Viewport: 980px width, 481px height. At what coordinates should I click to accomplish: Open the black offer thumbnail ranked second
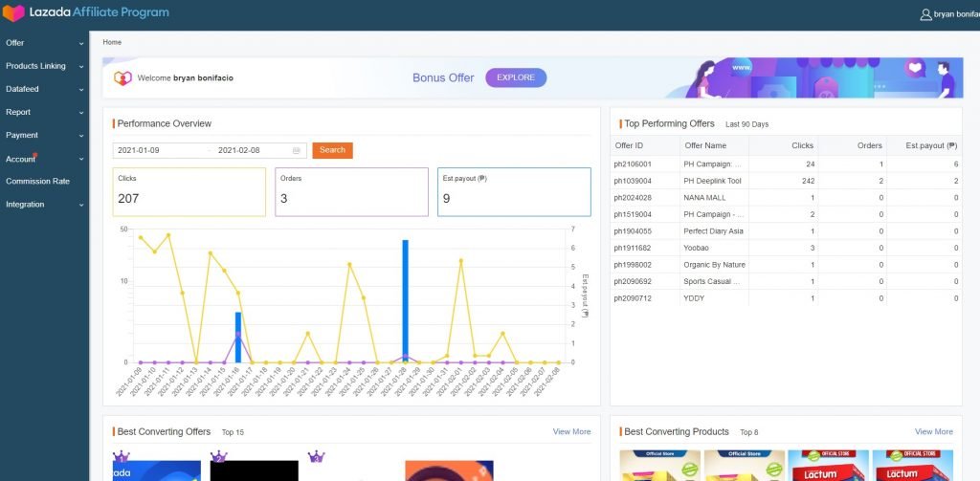[255, 471]
